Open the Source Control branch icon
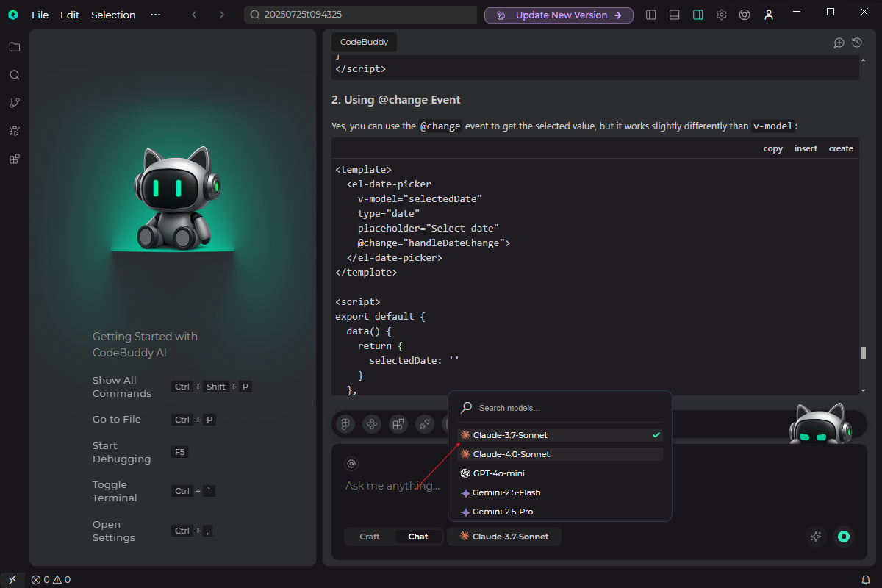Image resolution: width=882 pixels, height=588 pixels. 14,103
